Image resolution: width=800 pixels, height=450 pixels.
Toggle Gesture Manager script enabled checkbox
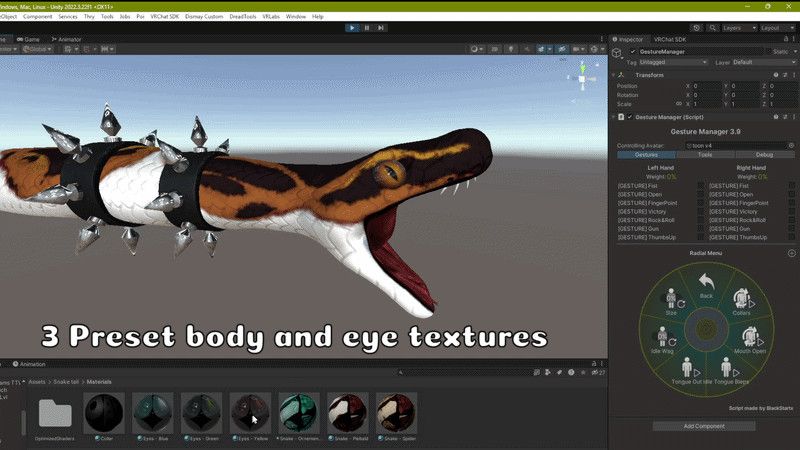(630, 117)
